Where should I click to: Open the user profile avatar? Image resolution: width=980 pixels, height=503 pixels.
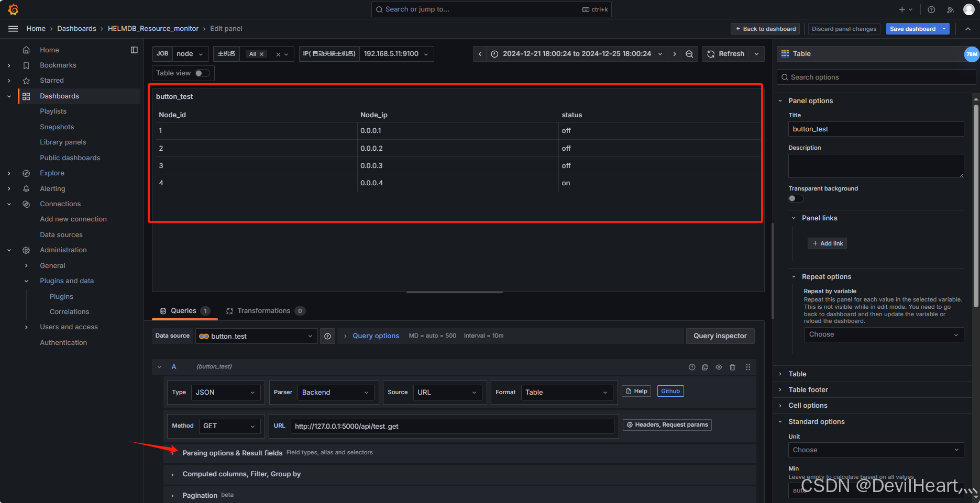[x=969, y=9]
